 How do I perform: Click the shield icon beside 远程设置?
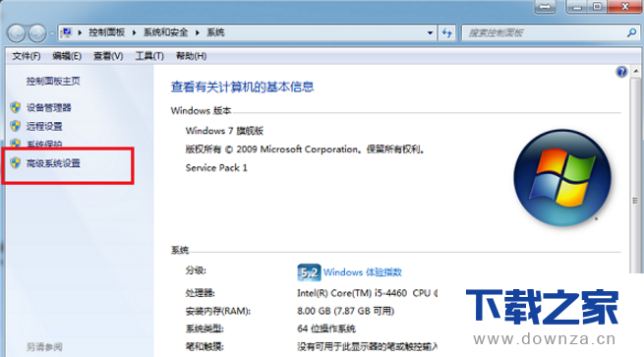(16, 126)
